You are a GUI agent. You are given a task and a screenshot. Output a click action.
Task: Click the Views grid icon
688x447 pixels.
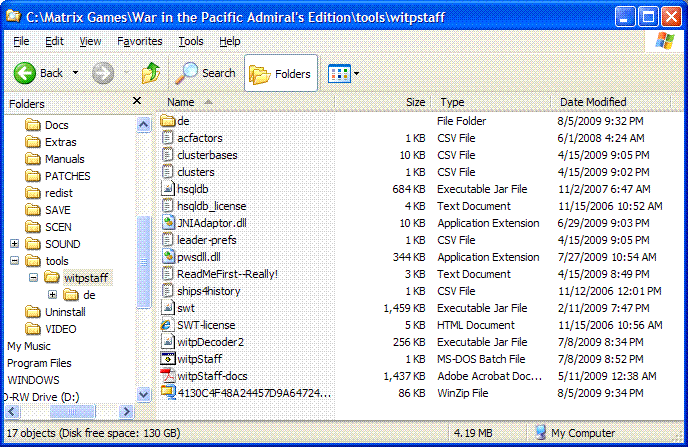[x=339, y=73]
